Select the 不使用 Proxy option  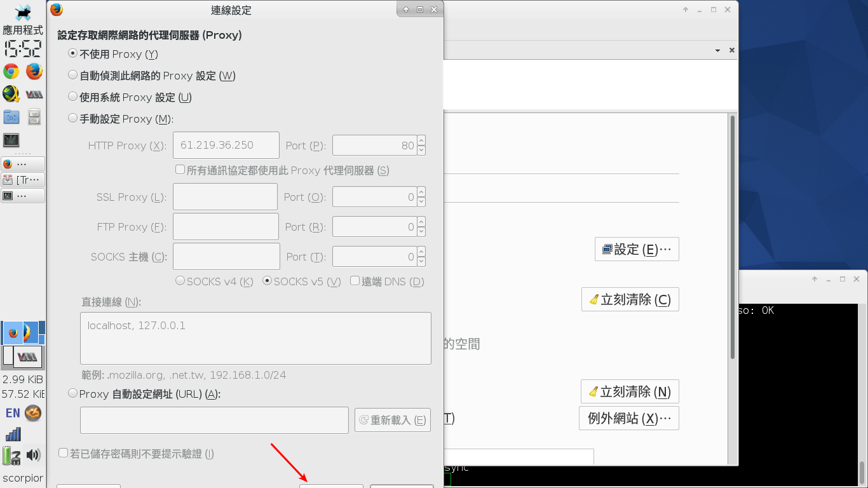pyautogui.click(x=113, y=54)
